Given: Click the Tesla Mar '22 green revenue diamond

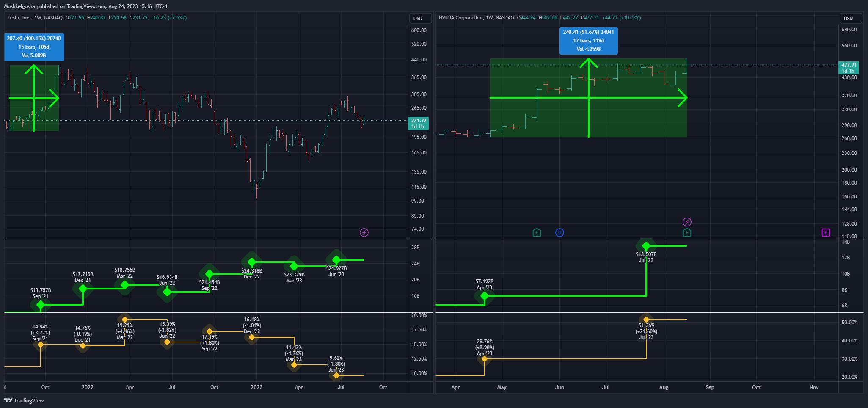Looking at the screenshot, I should point(125,285).
